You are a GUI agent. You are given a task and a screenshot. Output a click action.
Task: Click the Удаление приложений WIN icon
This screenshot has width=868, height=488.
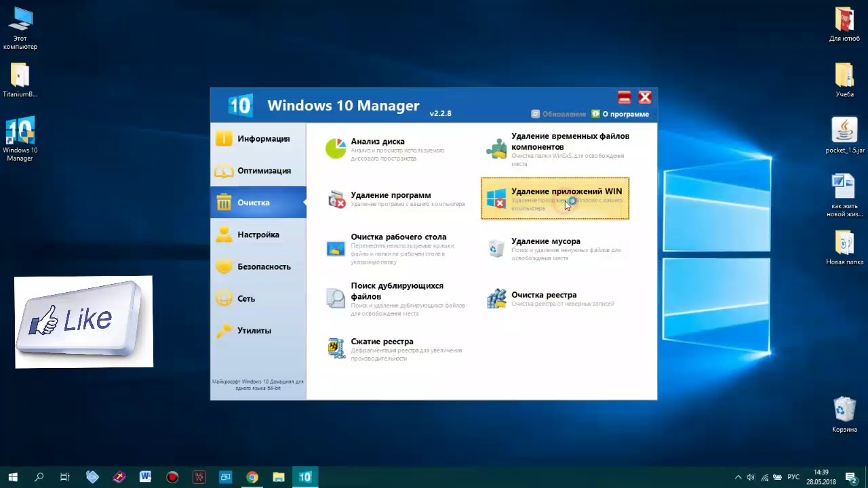(496, 199)
